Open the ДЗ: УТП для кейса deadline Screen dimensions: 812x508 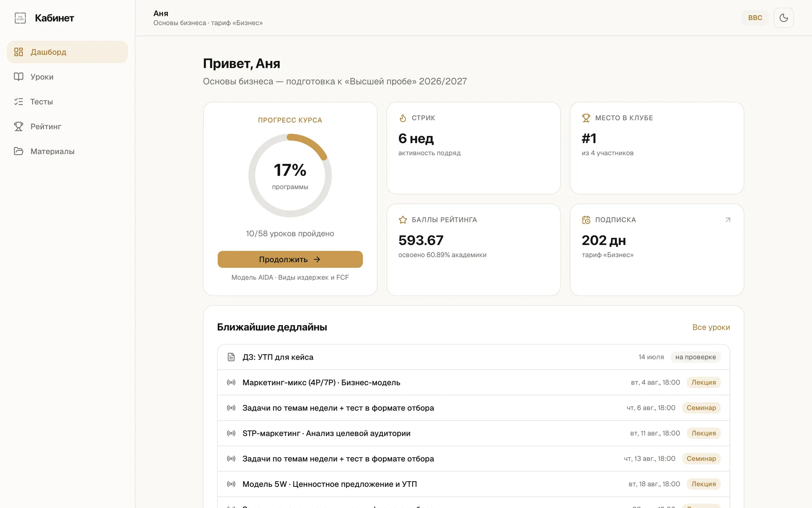click(473, 357)
